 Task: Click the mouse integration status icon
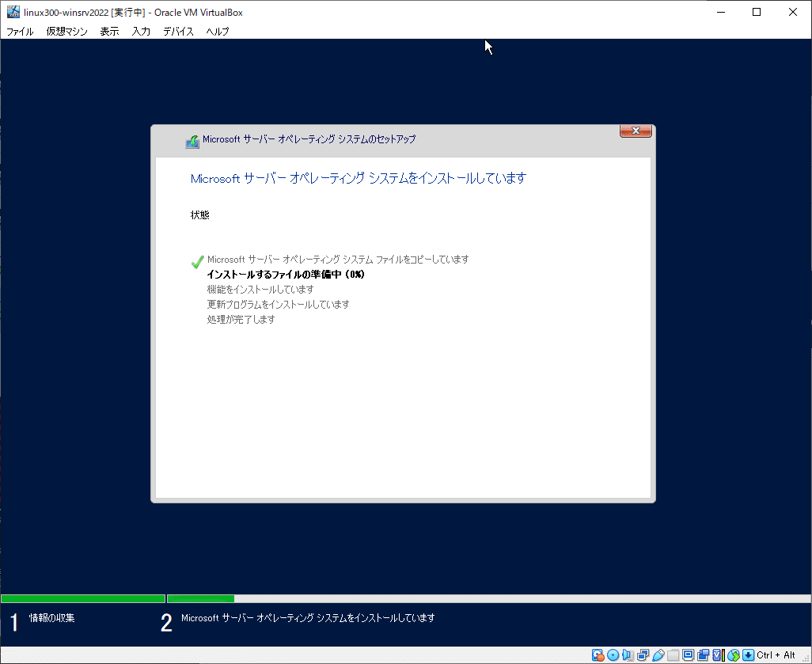[x=734, y=655]
